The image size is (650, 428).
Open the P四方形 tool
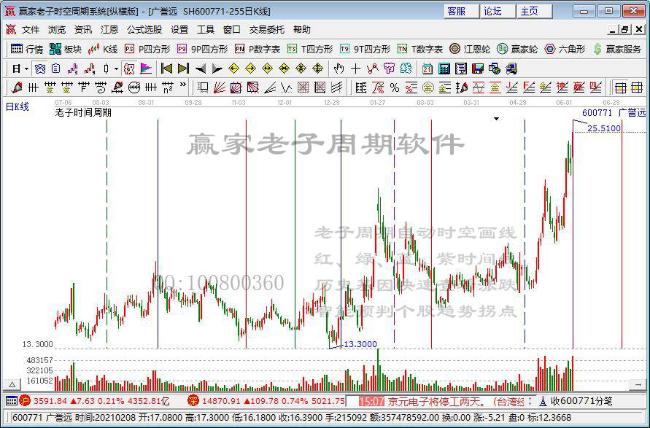pyautogui.click(x=147, y=49)
